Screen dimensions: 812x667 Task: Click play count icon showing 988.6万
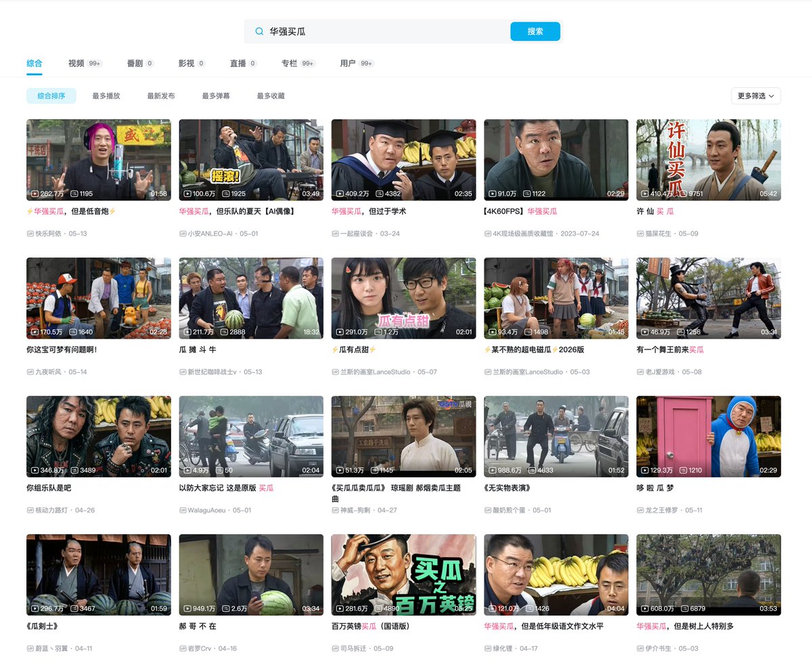[493, 470]
